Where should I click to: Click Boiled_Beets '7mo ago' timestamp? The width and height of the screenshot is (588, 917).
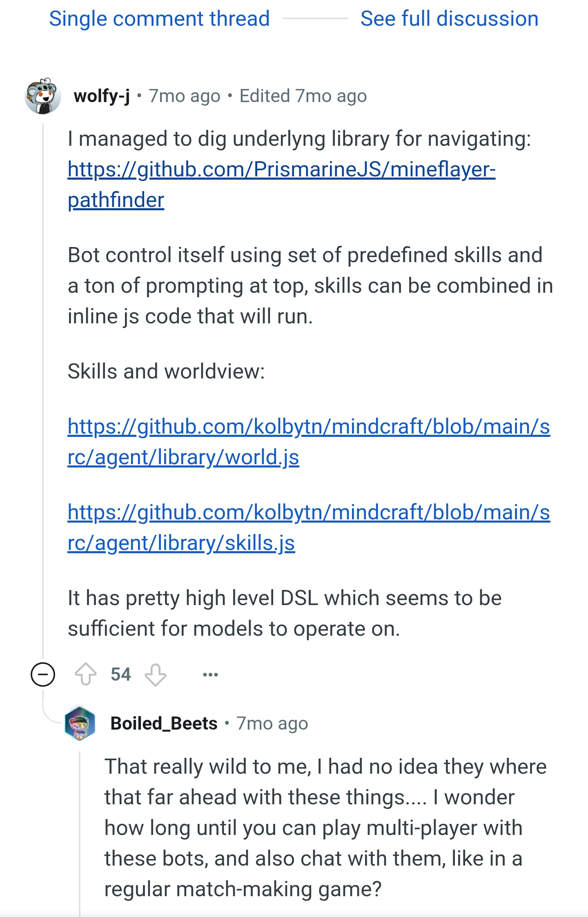(x=272, y=723)
